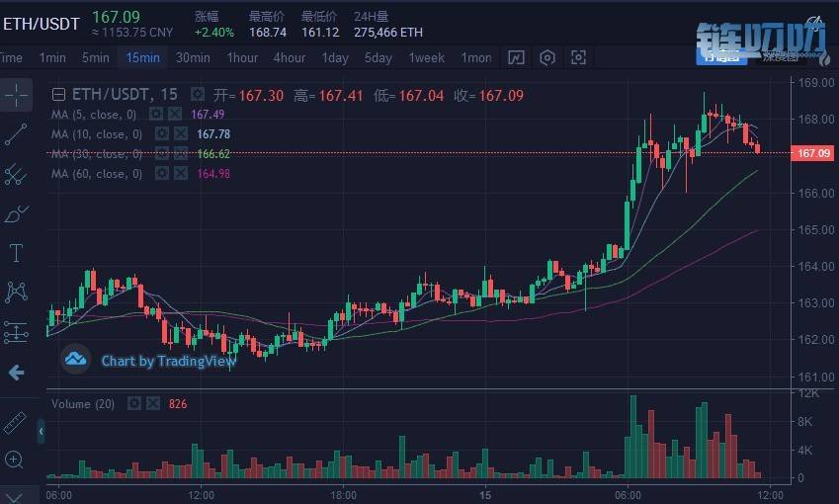Expand the bottom-left chevron panel
The image size is (839, 504).
tap(15, 499)
